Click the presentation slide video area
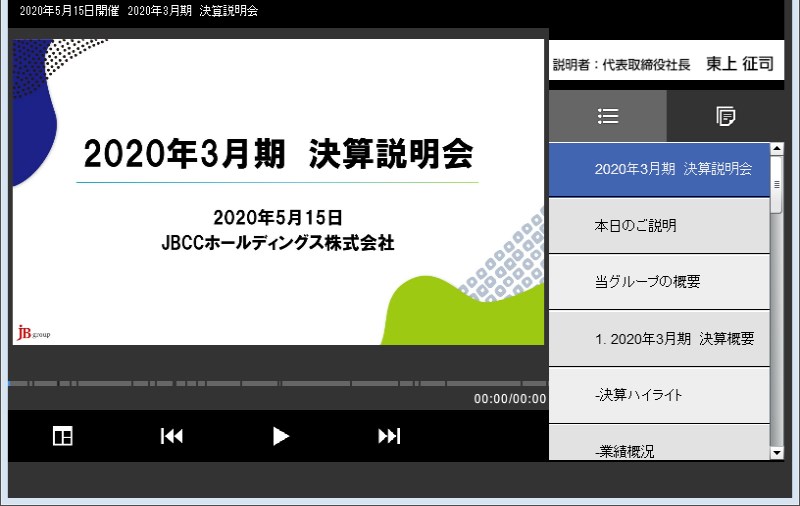This screenshot has height=506, width=800. tap(278, 192)
